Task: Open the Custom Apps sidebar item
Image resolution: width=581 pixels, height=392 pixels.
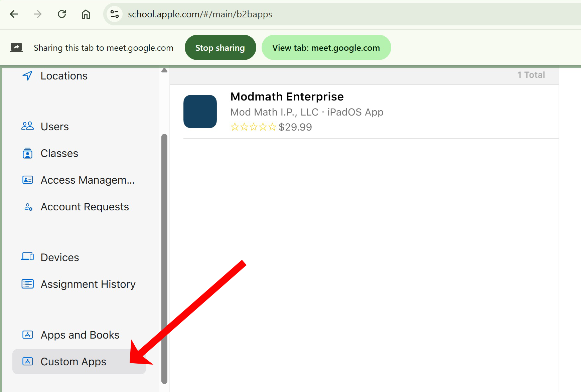Action: pos(74,362)
